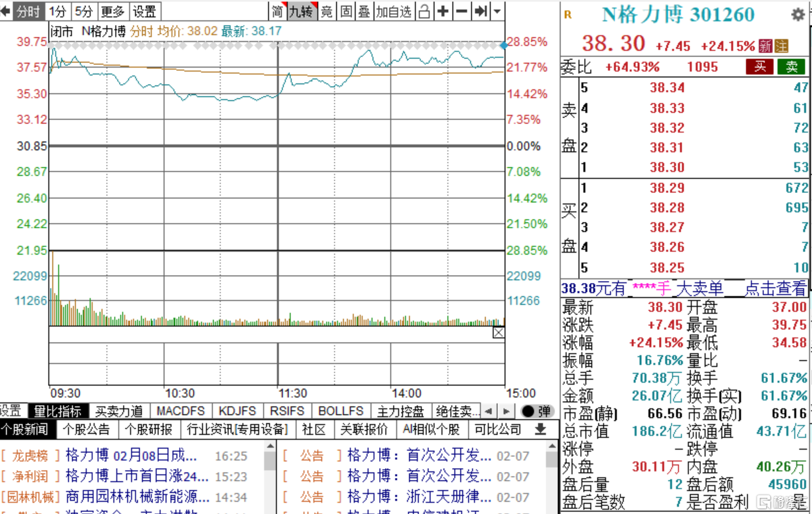This screenshot has width=812, height=514.
Task: Click stock title N格力博 301260
Action: click(x=679, y=14)
